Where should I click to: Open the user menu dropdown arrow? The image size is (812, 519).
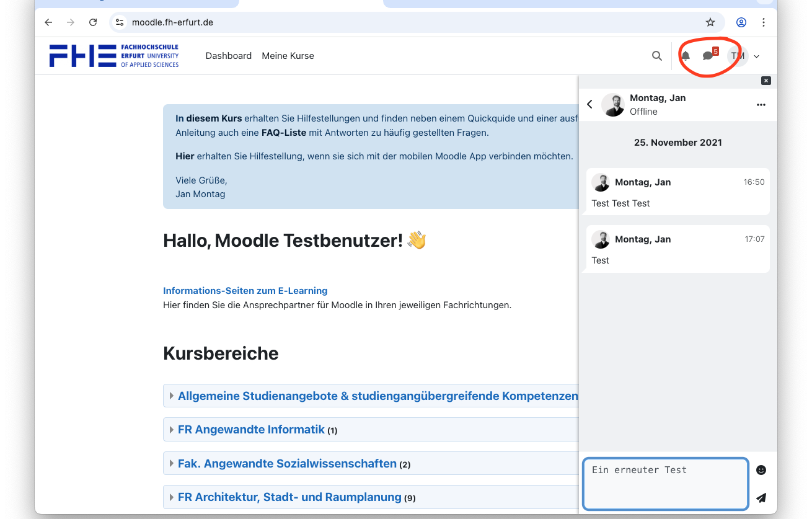tap(757, 56)
